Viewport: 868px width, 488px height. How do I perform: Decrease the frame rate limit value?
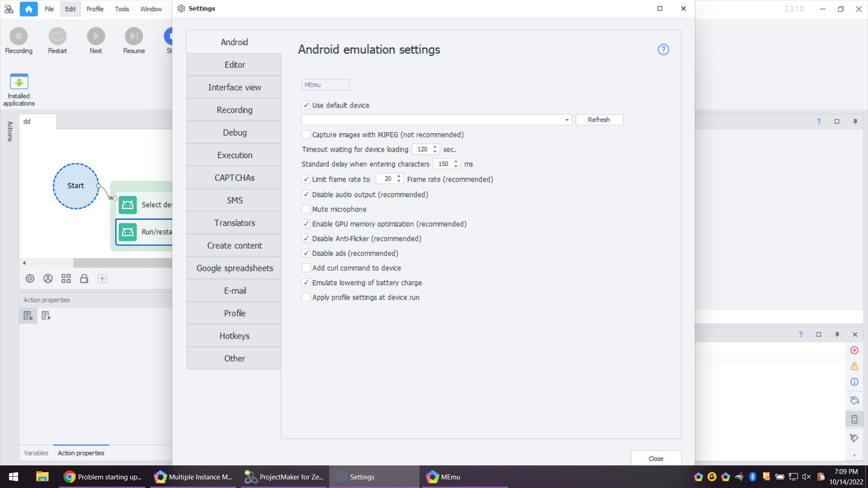click(399, 181)
